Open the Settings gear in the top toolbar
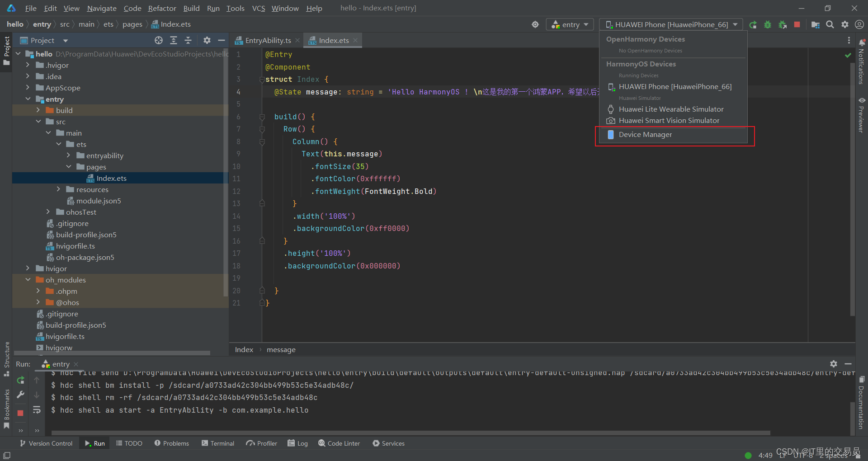The width and height of the screenshot is (868, 461). pyautogui.click(x=844, y=24)
